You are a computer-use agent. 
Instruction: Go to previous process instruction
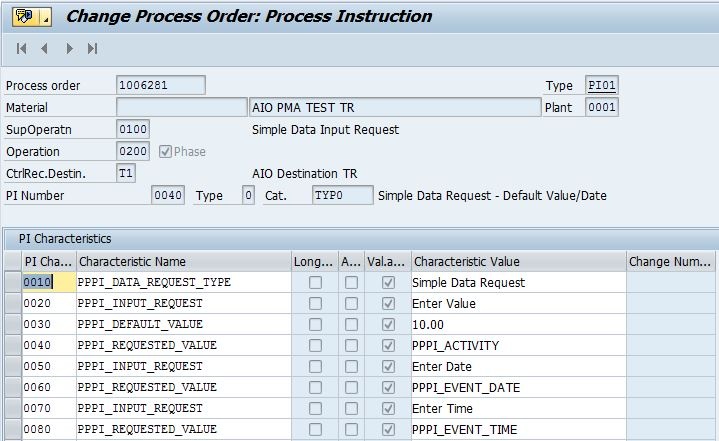pos(44,49)
